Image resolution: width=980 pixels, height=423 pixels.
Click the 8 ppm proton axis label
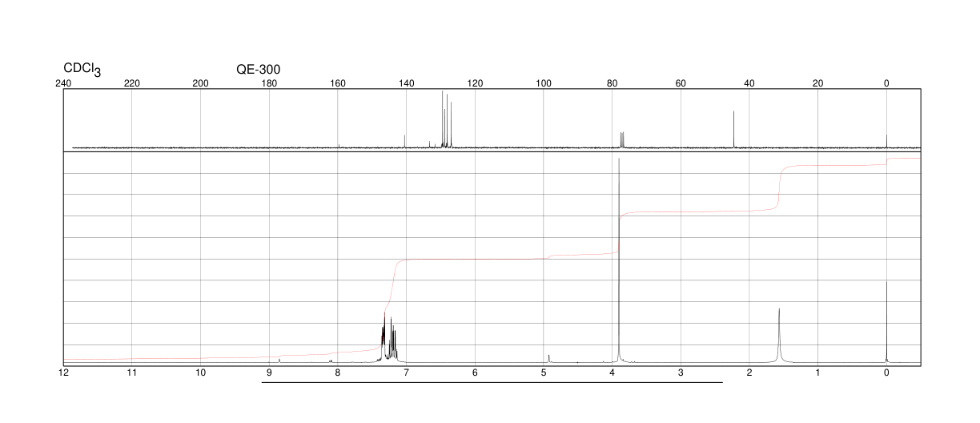click(338, 373)
